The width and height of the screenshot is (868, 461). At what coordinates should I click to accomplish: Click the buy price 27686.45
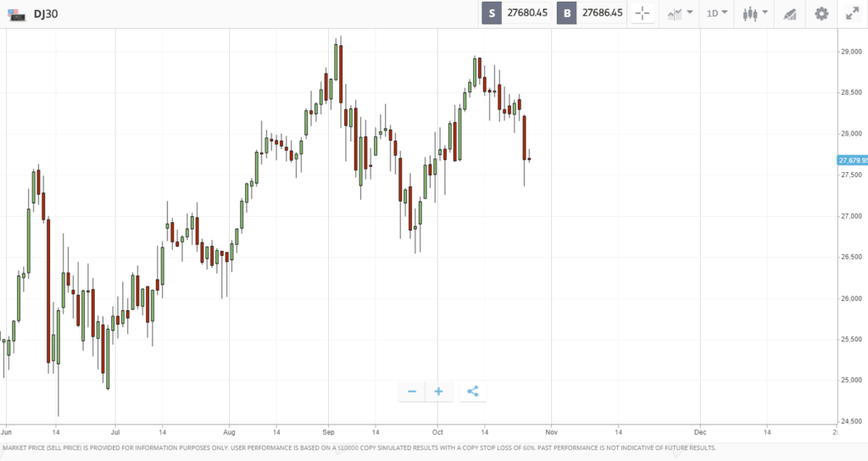603,14
